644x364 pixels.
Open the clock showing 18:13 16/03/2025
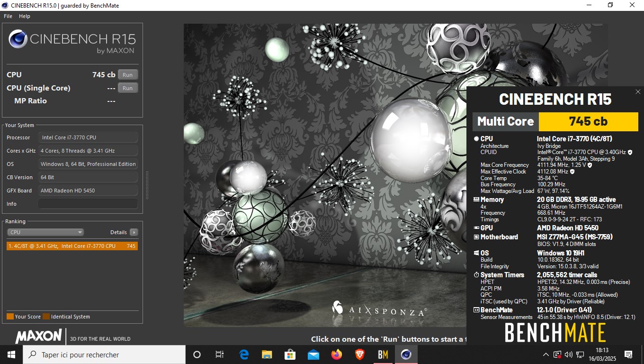click(x=602, y=355)
